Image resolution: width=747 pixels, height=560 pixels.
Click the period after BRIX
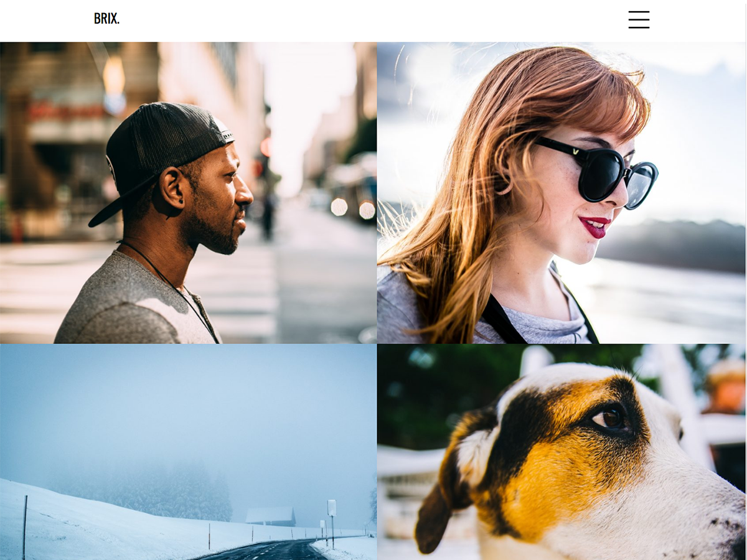tap(118, 21)
